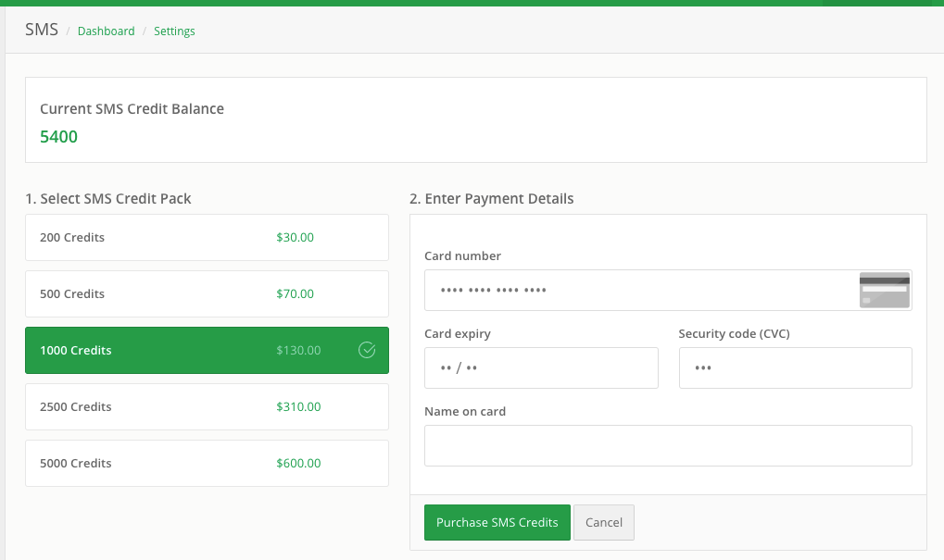Click the '2. Enter Payment Details' heading
The height and width of the screenshot is (560, 944).
click(492, 199)
